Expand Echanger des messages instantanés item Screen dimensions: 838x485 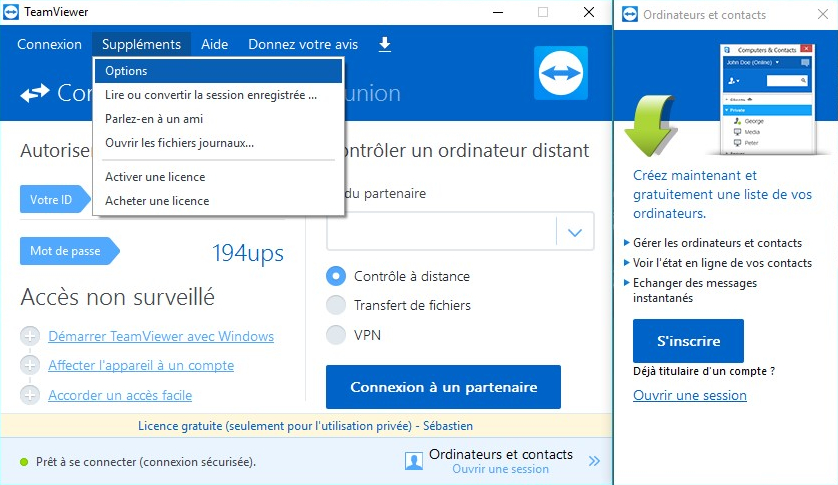tap(626, 283)
